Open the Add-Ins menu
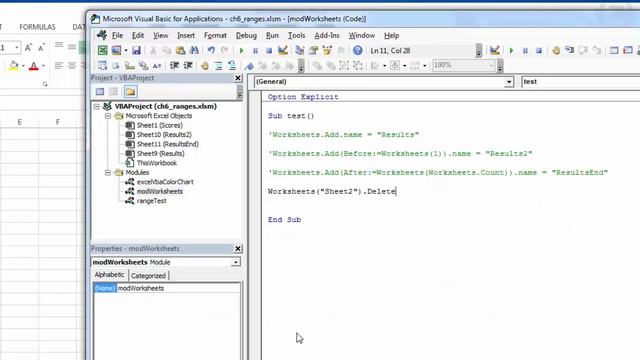The image size is (640, 360). tap(327, 36)
